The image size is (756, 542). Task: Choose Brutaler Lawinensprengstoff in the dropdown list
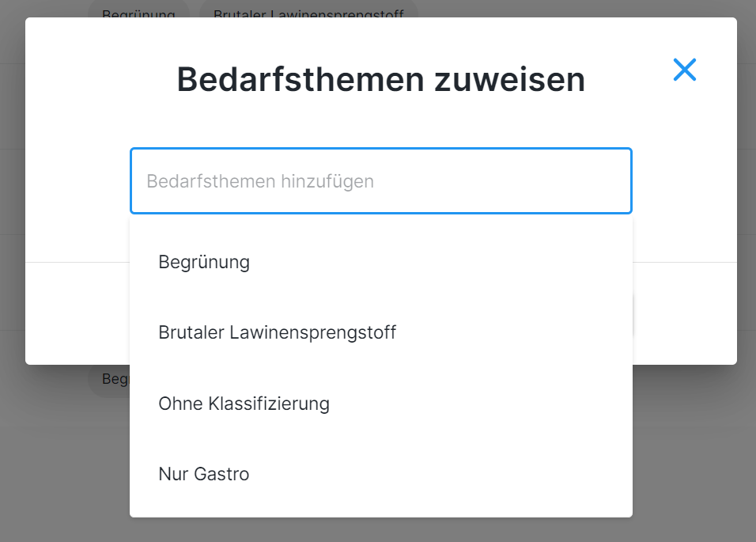277,332
